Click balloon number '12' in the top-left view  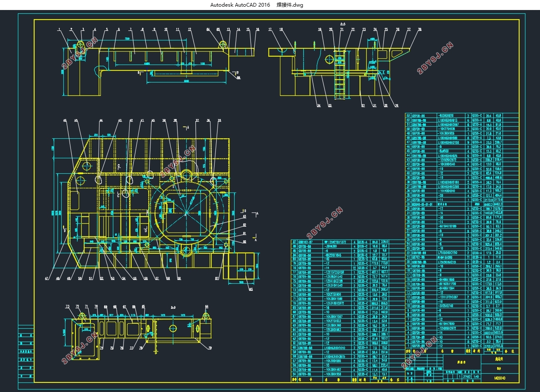(190, 29)
